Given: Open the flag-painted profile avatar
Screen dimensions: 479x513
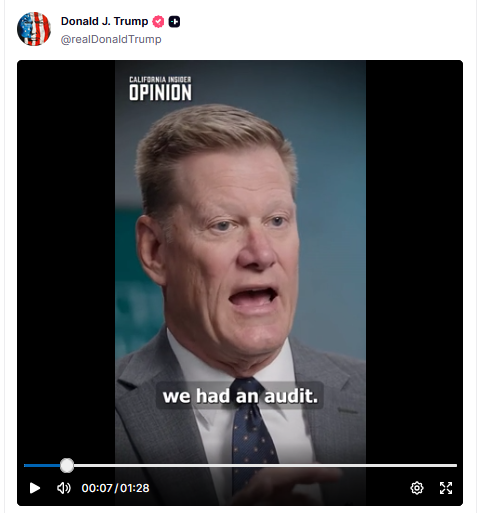Looking at the screenshot, I should coord(34,29).
